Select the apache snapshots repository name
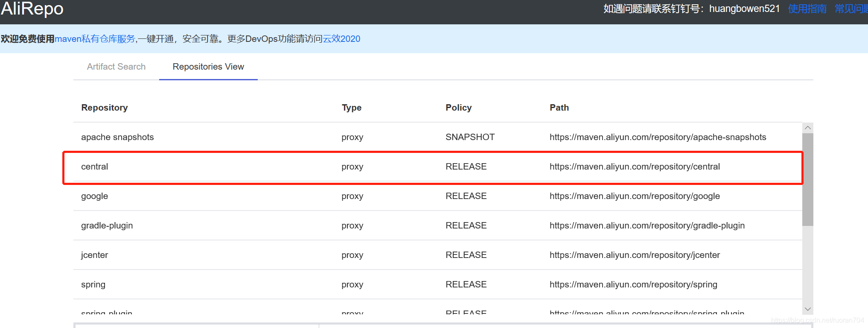Screen dimensions: 868x328 (117, 137)
